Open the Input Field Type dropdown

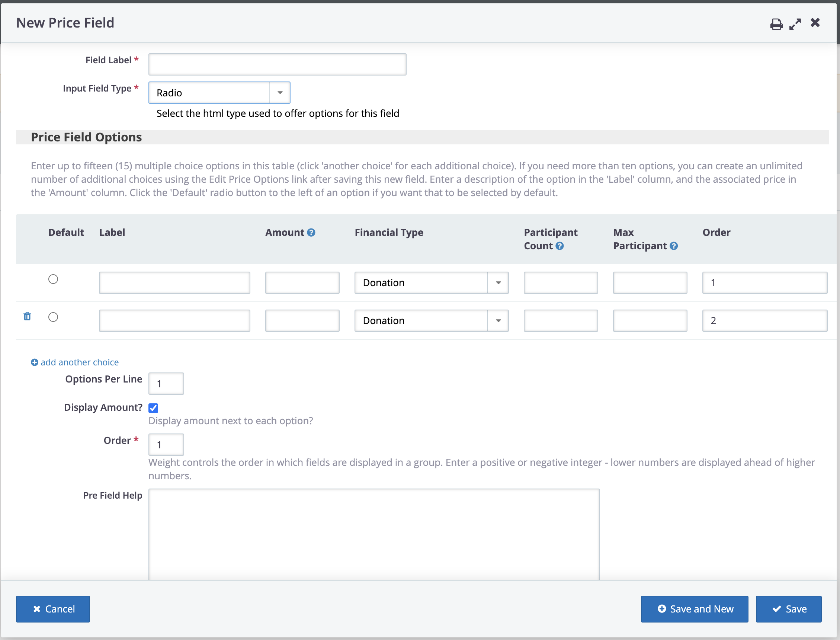pos(219,93)
